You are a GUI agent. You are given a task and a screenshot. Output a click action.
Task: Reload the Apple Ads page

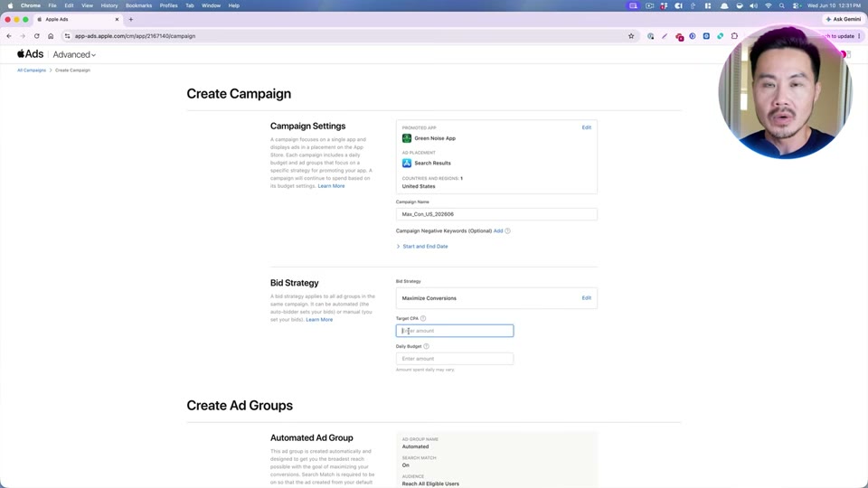coord(36,36)
